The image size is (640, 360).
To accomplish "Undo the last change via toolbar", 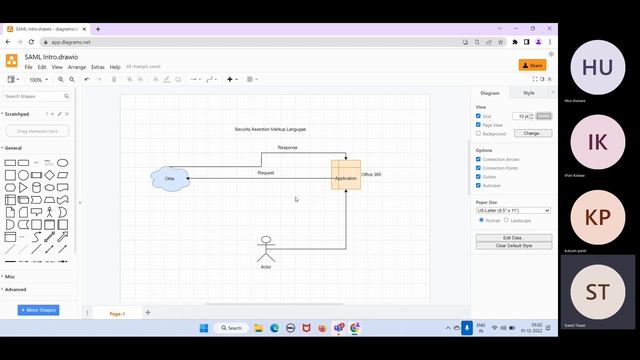I will [87, 80].
